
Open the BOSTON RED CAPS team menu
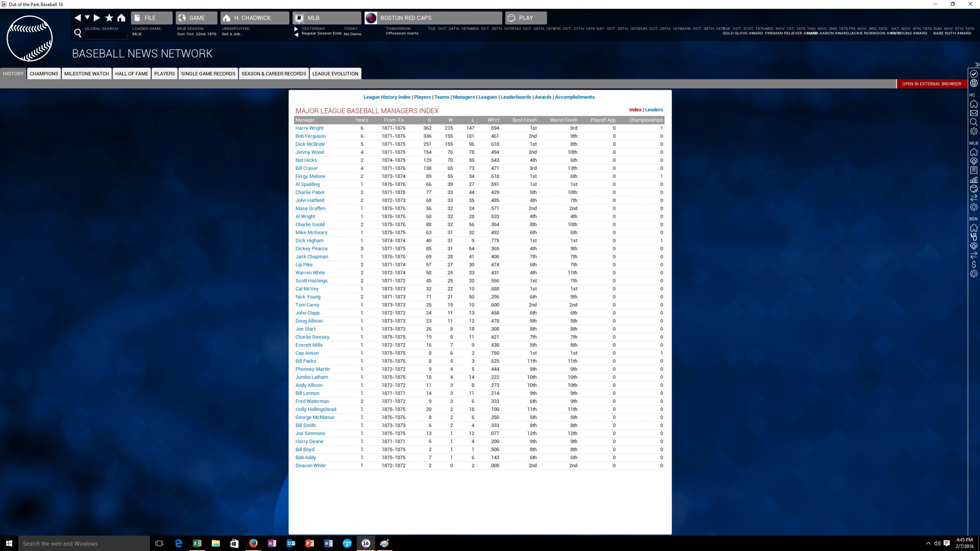coord(433,18)
